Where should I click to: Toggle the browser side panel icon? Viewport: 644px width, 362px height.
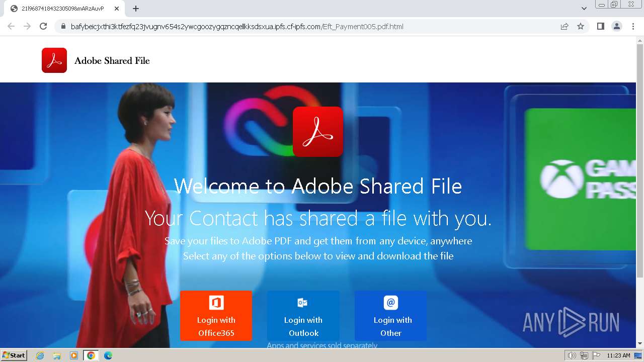pyautogui.click(x=600, y=26)
